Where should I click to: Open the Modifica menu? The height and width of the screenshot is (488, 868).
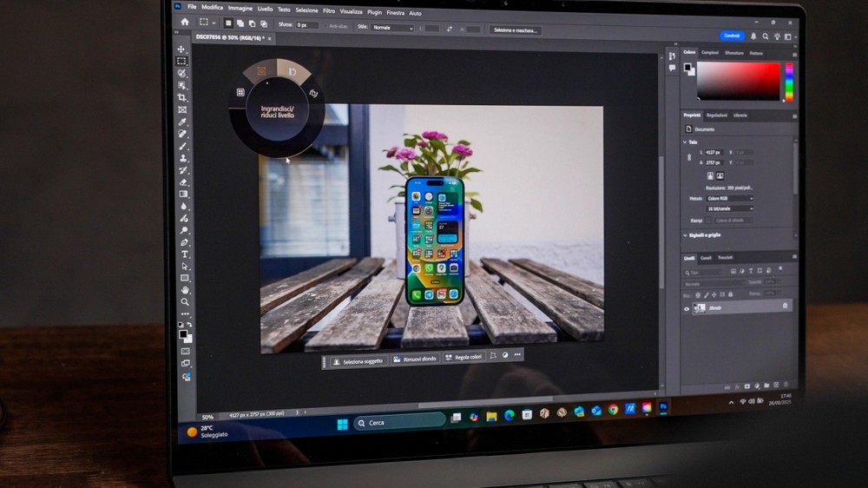(212, 8)
